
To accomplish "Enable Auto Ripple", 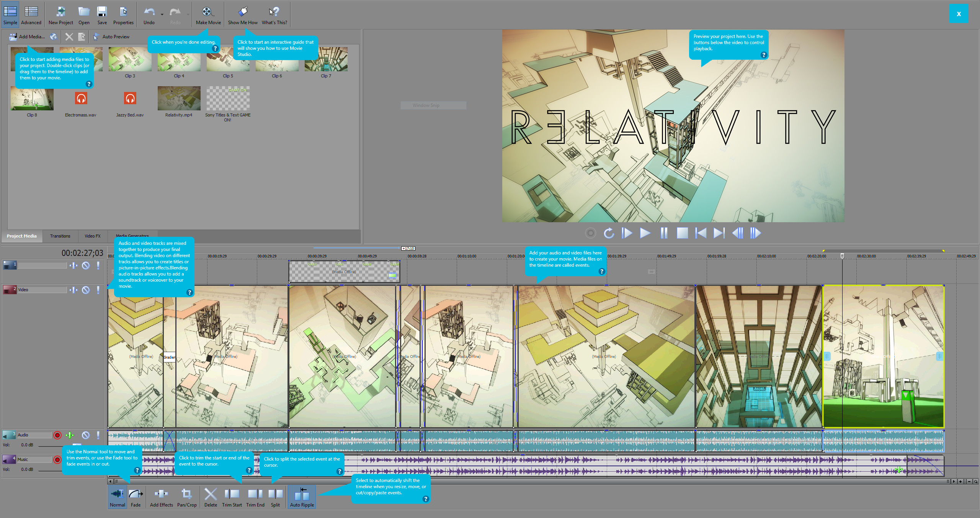I will [302, 497].
